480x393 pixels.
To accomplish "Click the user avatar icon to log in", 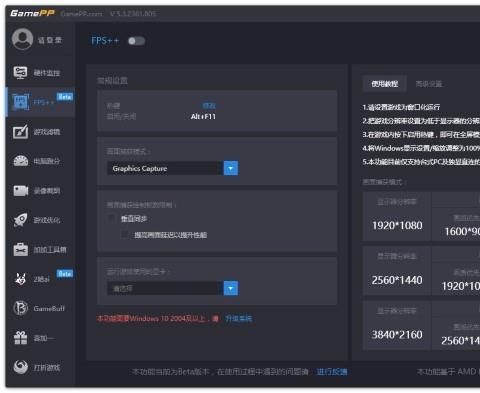I will tap(22, 39).
